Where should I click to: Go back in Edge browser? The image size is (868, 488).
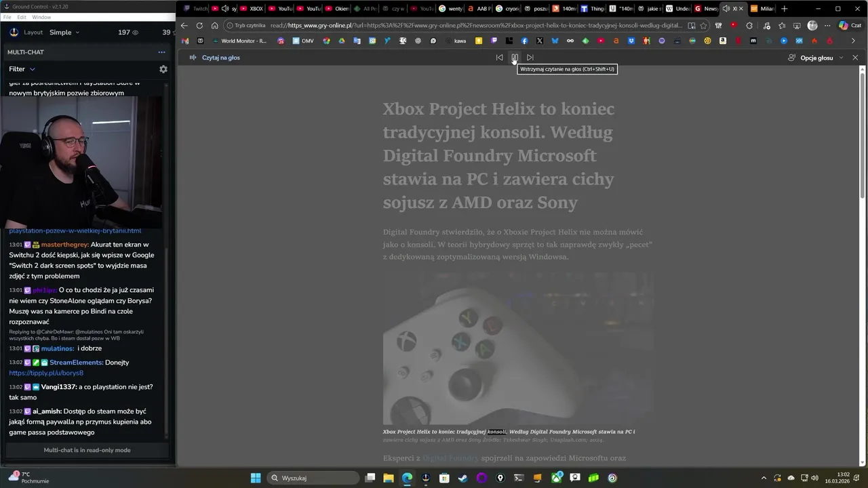(x=184, y=26)
